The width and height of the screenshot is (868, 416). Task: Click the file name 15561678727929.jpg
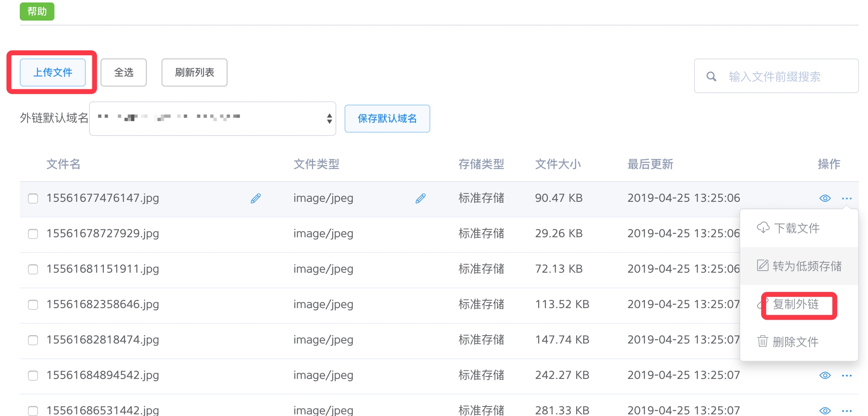103,234
